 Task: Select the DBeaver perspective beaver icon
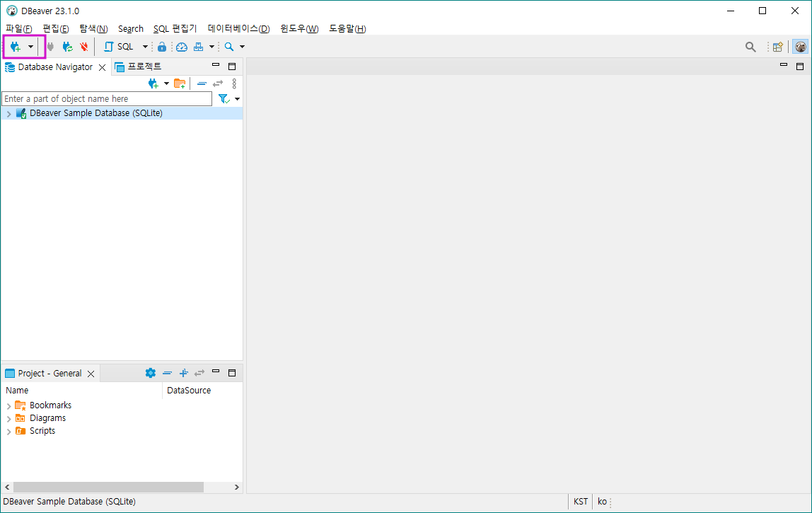801,47
